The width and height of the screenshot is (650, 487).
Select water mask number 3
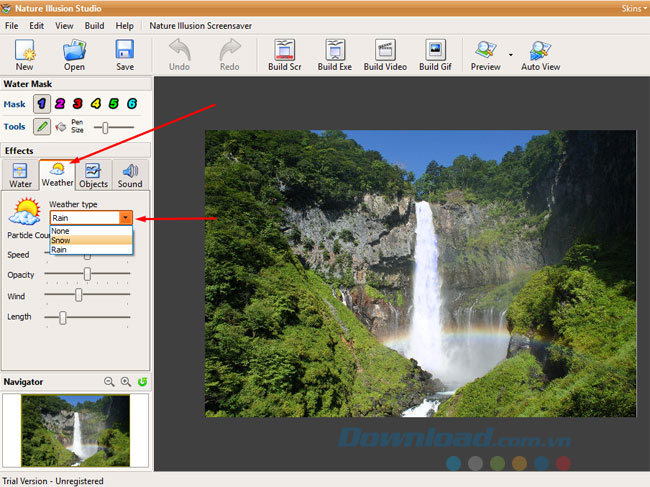pyautogui.click(x=77, y=104)
